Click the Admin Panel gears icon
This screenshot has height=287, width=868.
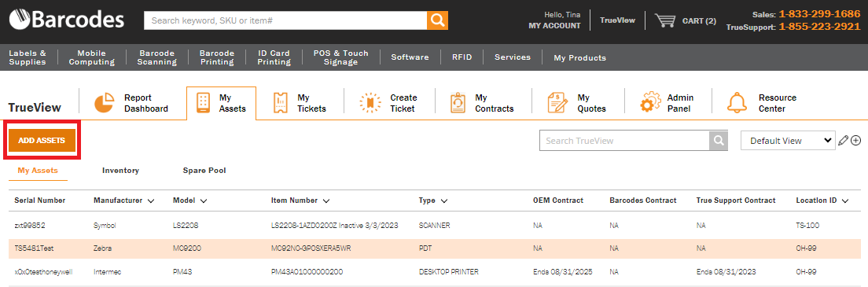[650, 103]
